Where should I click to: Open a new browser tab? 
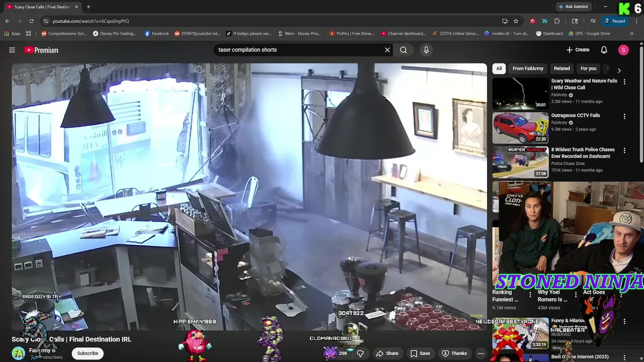click(89, 7)
